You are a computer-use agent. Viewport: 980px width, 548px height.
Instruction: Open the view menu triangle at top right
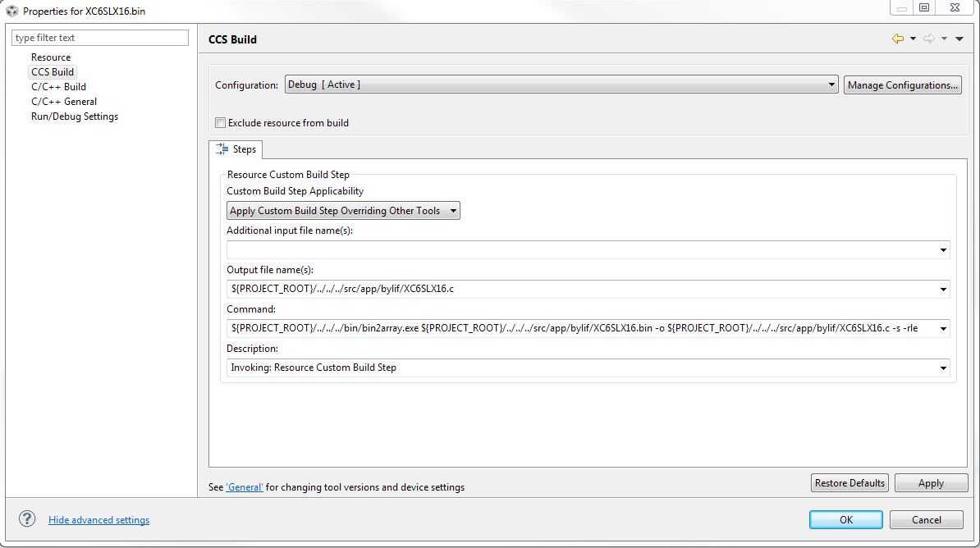tap(959, 39)
